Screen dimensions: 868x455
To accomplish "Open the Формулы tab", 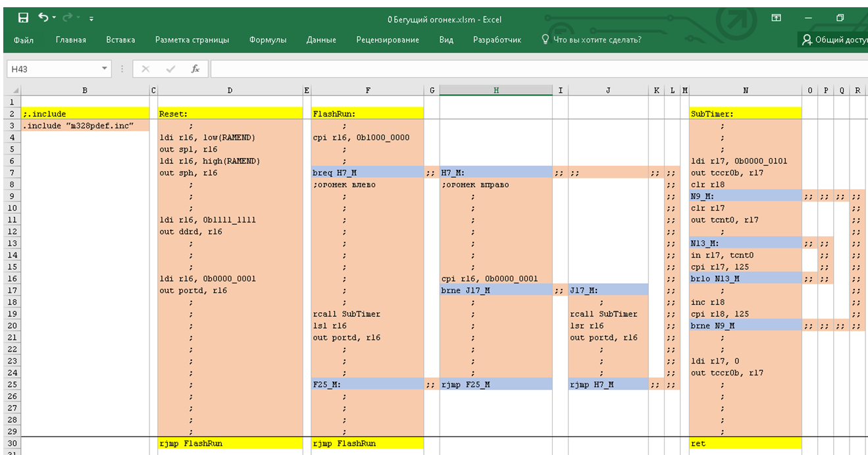I will click(x=268, y=40).
